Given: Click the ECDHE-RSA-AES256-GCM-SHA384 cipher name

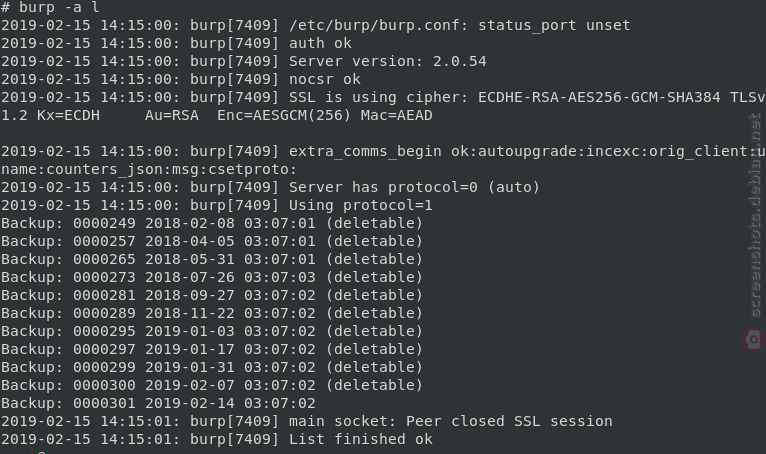Looking at the screenshot, I should point(599,97).
